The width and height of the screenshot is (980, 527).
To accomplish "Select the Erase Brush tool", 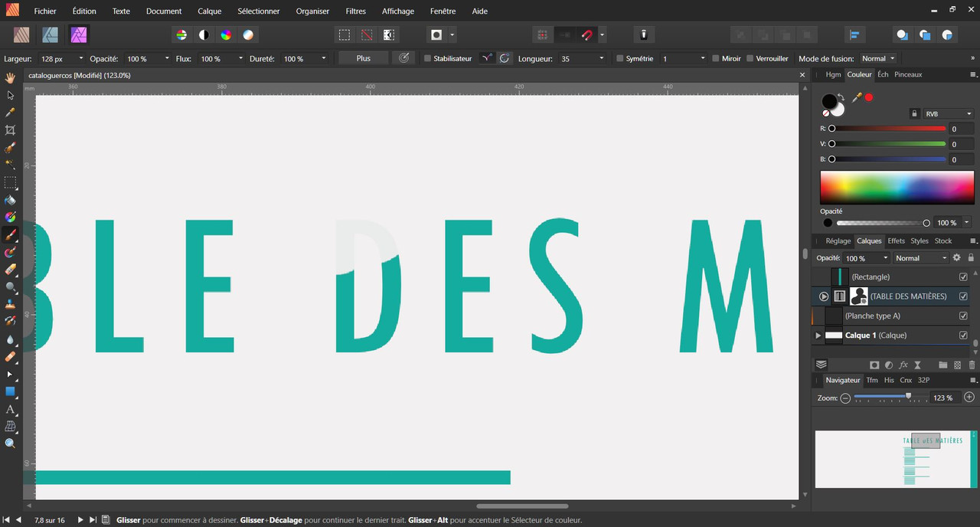I will [x=11, y=270].
